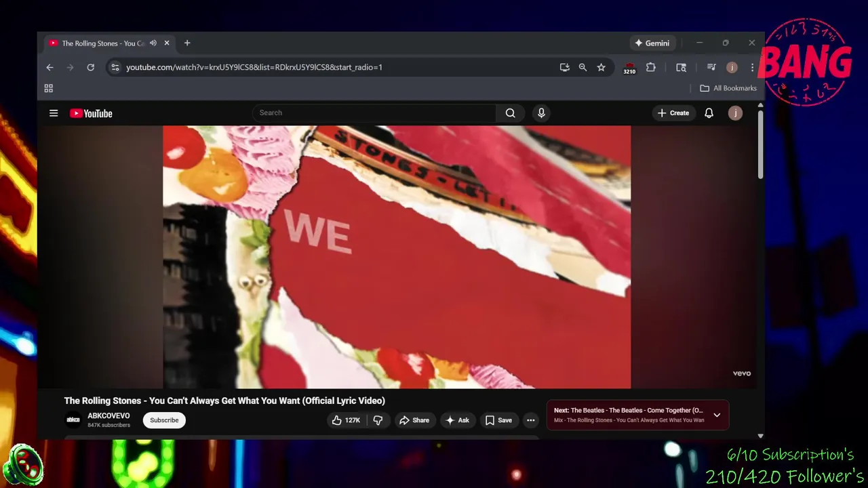Viewport: 868px width, 488px height.
Task: Expand the Next up mix playlist chevron
Action: tap(717, 415)
